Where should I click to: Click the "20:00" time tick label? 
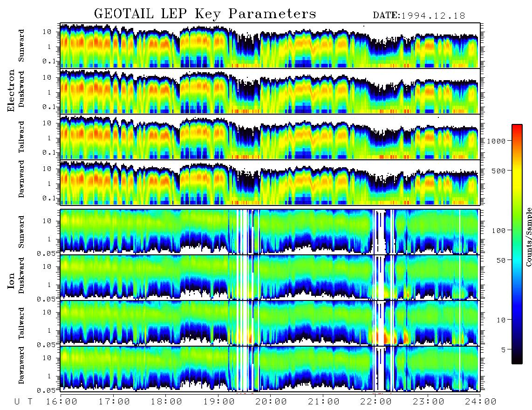(x=272, y=402)
